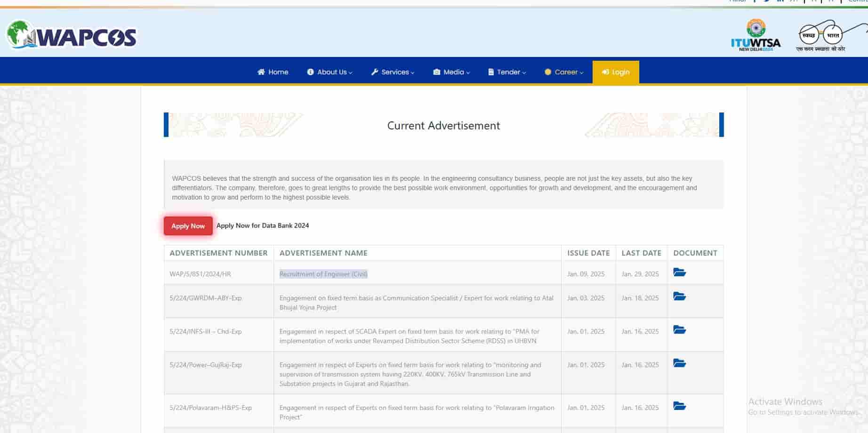This screenshot has width=868, height=433.
Task: Open the Power–GujRaj-Exp advertisement document
Action: [679, 364]
